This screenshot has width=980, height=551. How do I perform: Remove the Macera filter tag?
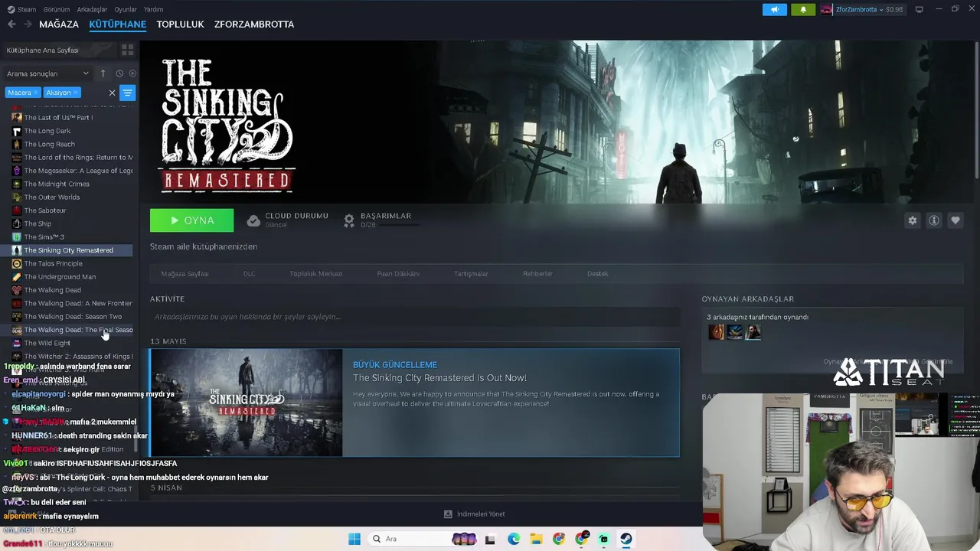click(35, 93)
